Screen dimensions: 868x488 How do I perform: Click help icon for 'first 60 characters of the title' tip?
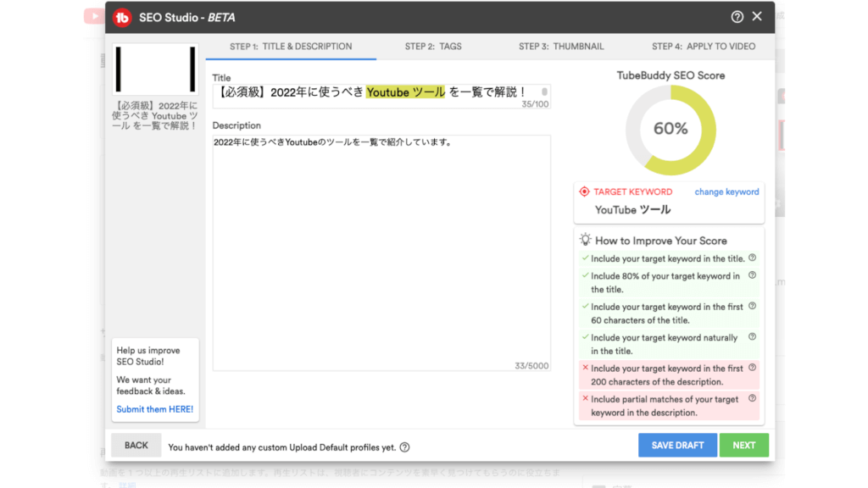[752, 306]
